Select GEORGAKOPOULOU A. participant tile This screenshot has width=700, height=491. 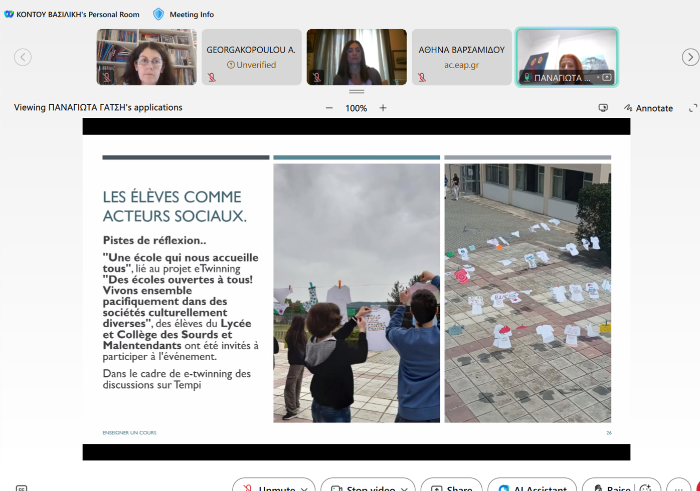[x=251, y=57]
